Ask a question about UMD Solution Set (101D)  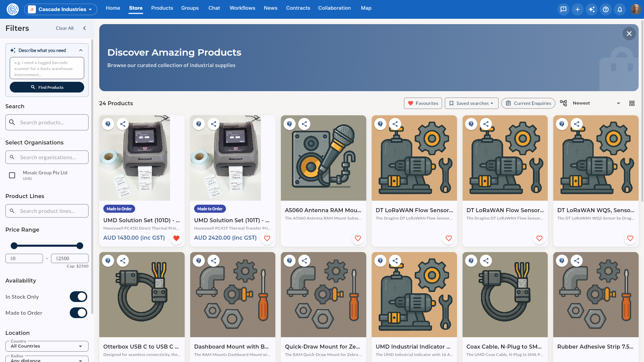(108, 124)
